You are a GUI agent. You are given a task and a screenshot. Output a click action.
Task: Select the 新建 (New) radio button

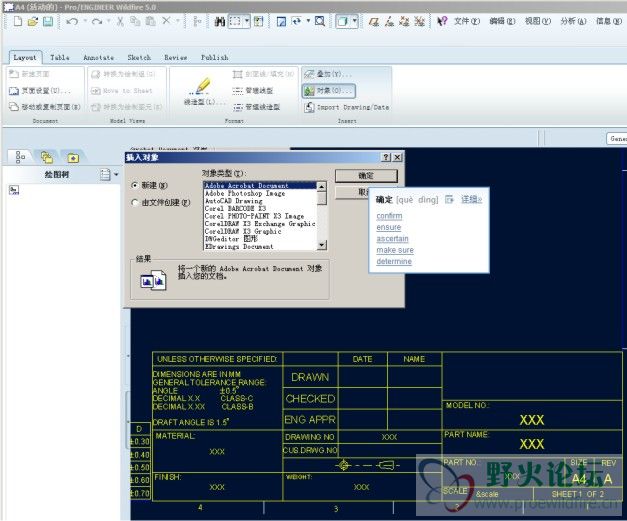coord(135,185)
